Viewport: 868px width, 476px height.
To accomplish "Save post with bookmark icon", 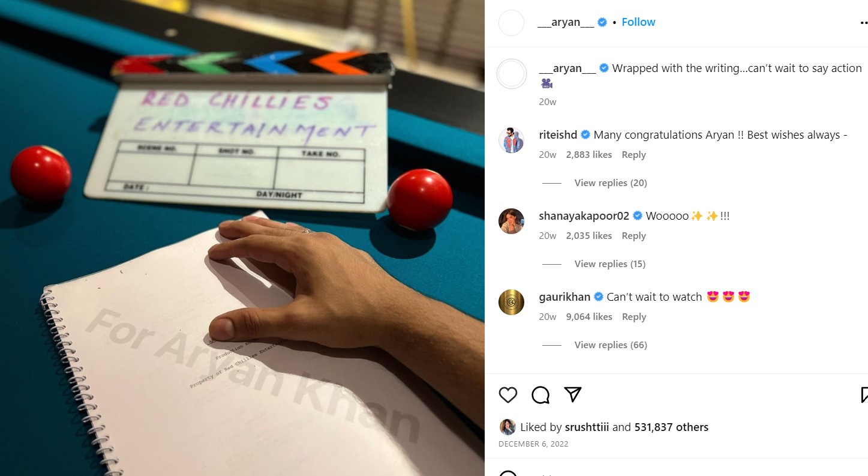I will tap(864, 394).
